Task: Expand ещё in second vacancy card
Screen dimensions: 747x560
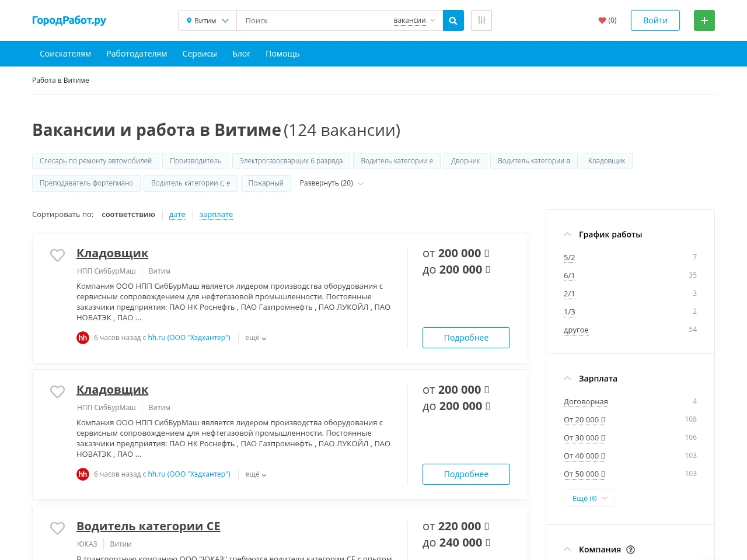Action: tap(256, 474)
